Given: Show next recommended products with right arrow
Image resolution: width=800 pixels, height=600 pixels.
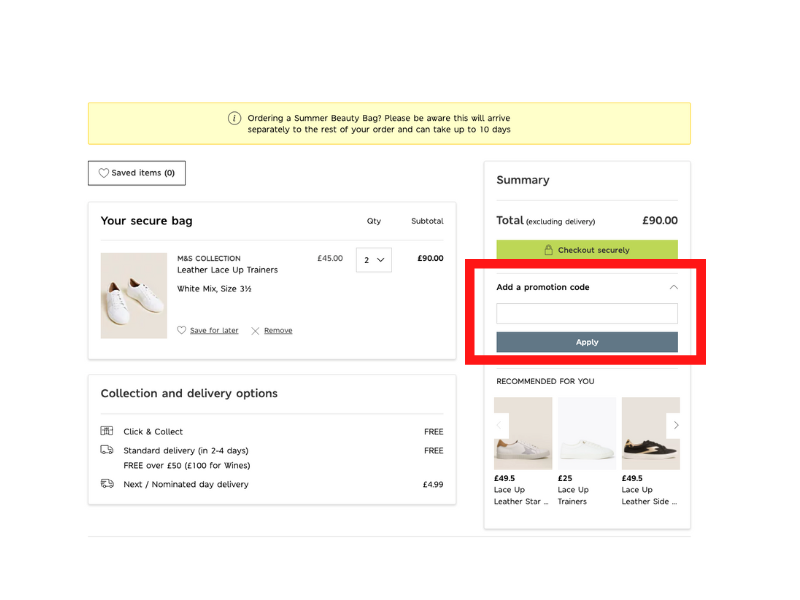Looking at the screenshot, I should click(x=676, y=425).
